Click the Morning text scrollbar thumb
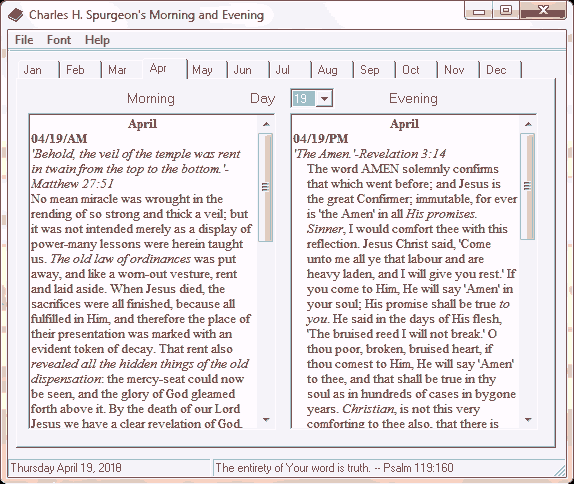This screenshot has width=574, height=484. coord(266,187)
